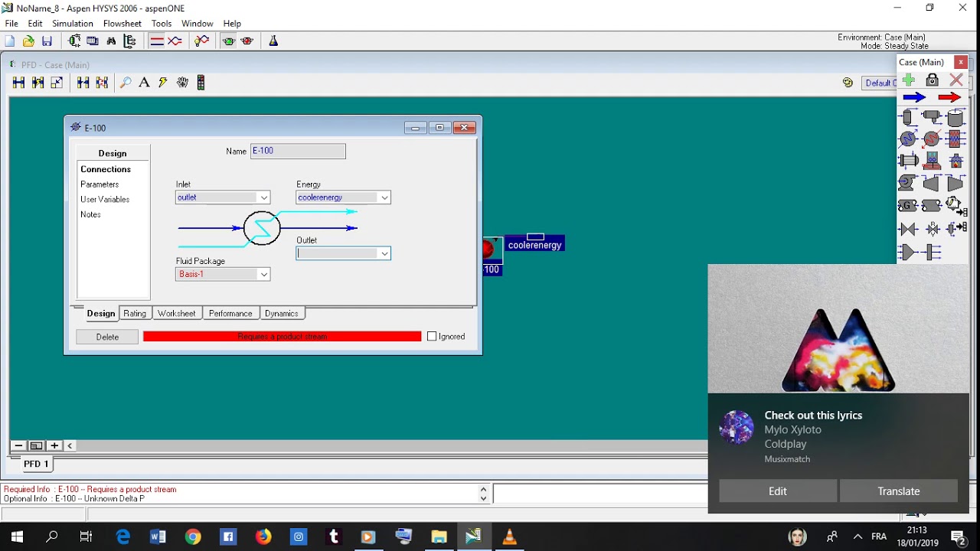Expand the empty Outlet stream dropdown
Viewport: 980px width, 551px height.
pos(384,253)
